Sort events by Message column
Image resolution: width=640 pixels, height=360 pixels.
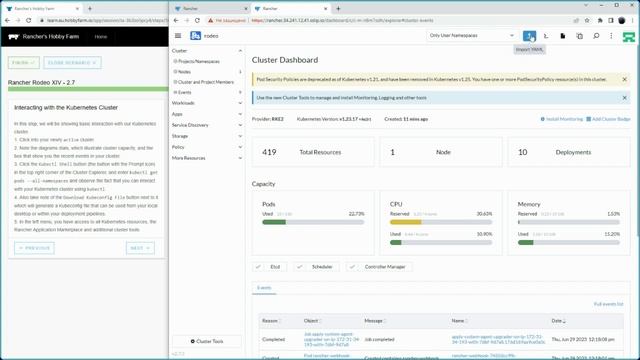375,321
